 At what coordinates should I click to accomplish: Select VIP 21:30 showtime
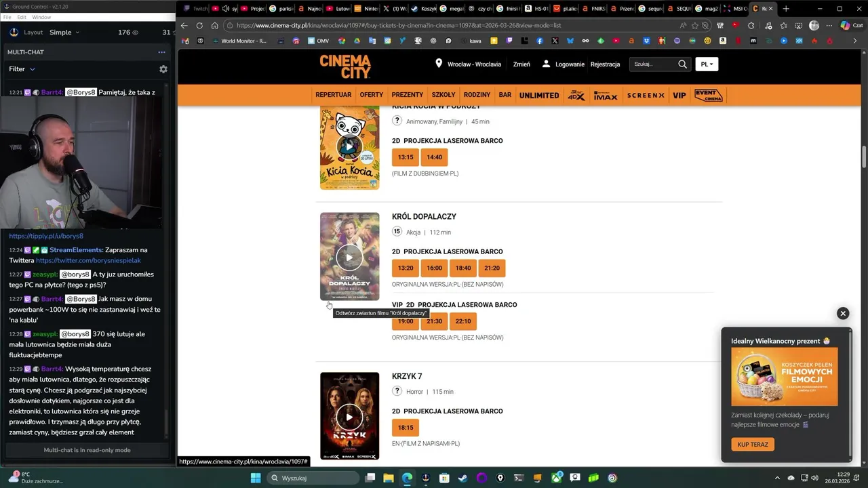pyautogui.click(x=434, y=321)
